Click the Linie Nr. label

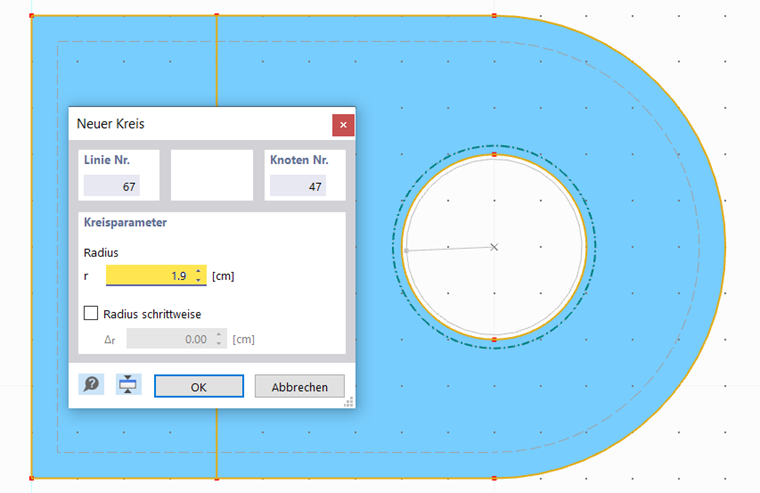pos(107,160)
